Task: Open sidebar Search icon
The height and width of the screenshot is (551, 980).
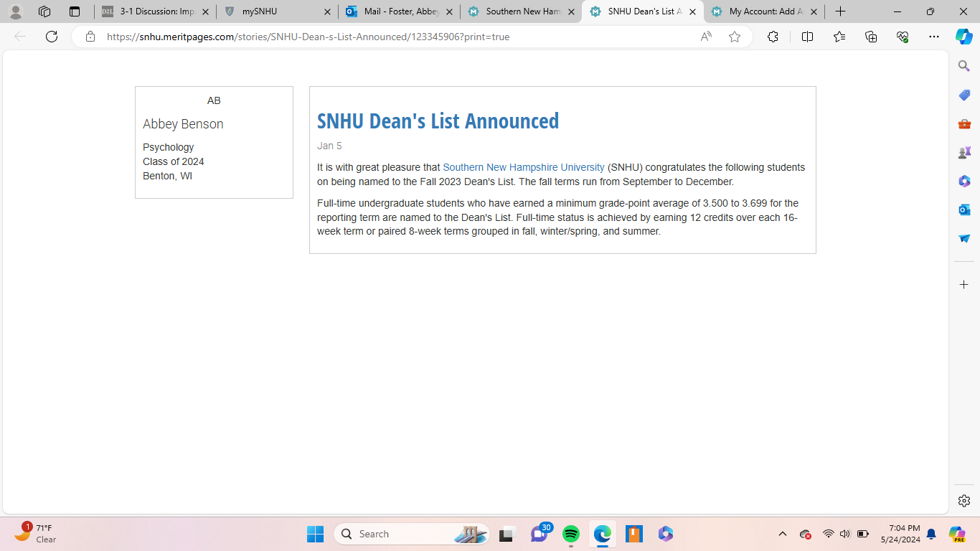Action: click(964, 66)
